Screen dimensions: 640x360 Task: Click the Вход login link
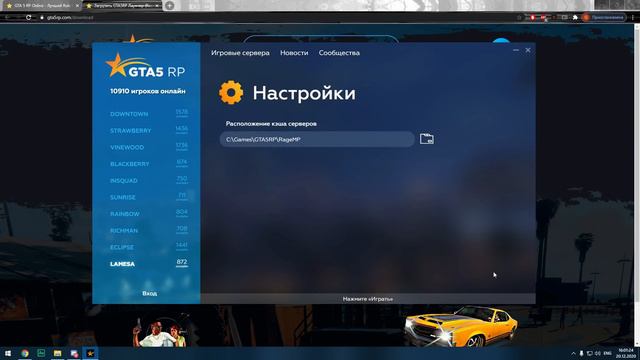pyautogui.click(x=149, y=293)
